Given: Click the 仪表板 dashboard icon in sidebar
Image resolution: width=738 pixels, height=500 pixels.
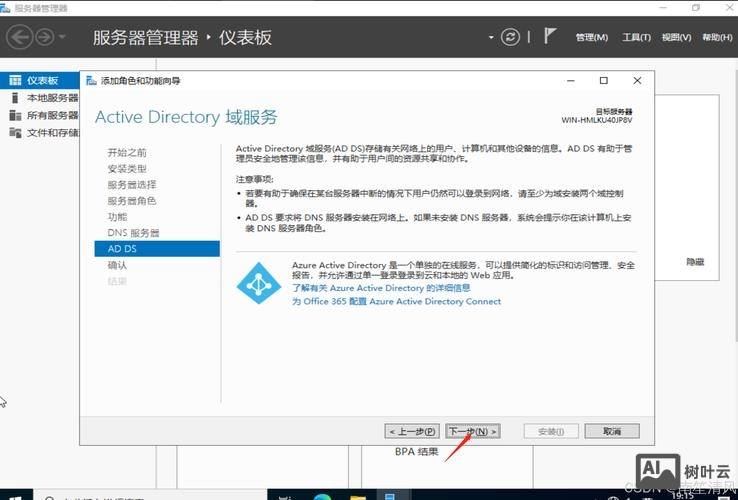Looking at the screenshot, I should pos(15,81).
